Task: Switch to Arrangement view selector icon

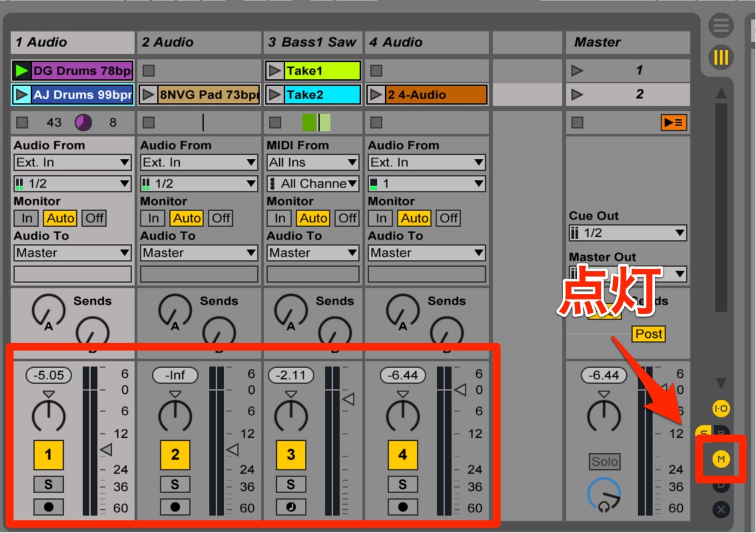Action: pyautogui.click(x=721, y=27)
